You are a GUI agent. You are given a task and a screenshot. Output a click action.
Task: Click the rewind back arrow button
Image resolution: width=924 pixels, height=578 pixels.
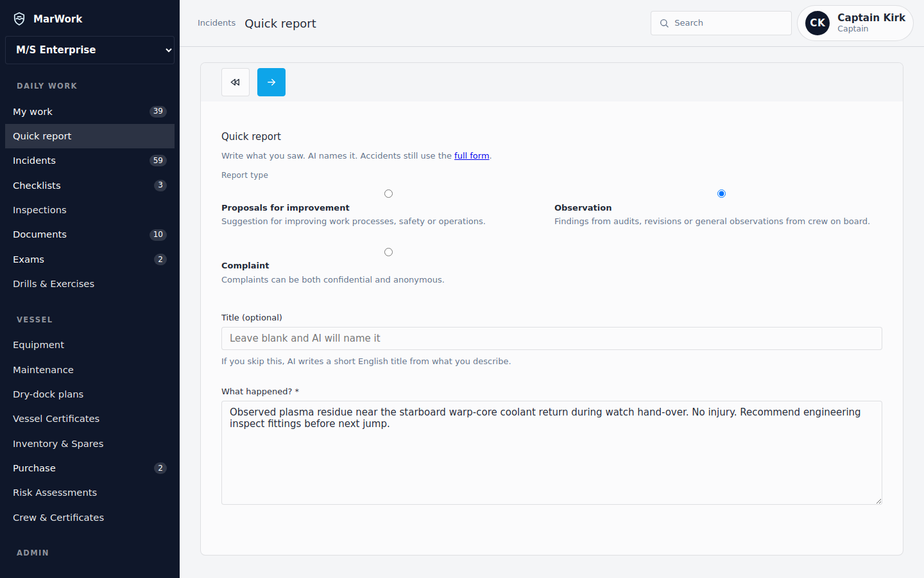pos(235,82)
